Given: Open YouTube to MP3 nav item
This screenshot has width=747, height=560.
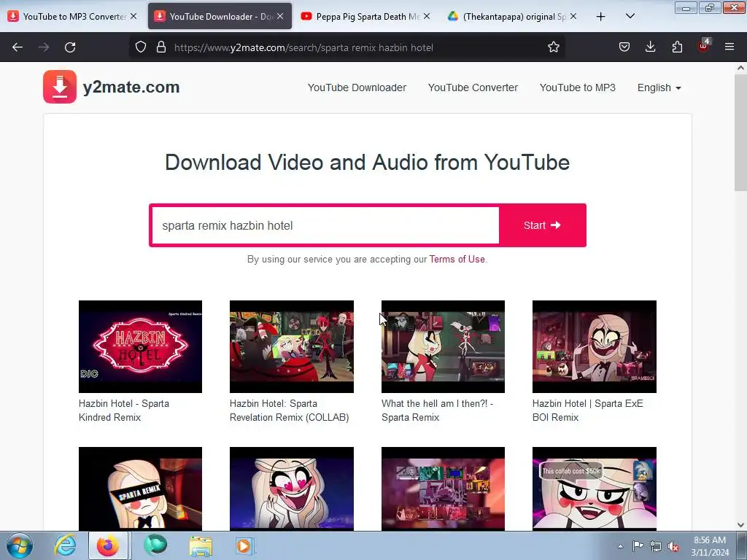Looking at the screenshot, I should click(x=578, y=87).
